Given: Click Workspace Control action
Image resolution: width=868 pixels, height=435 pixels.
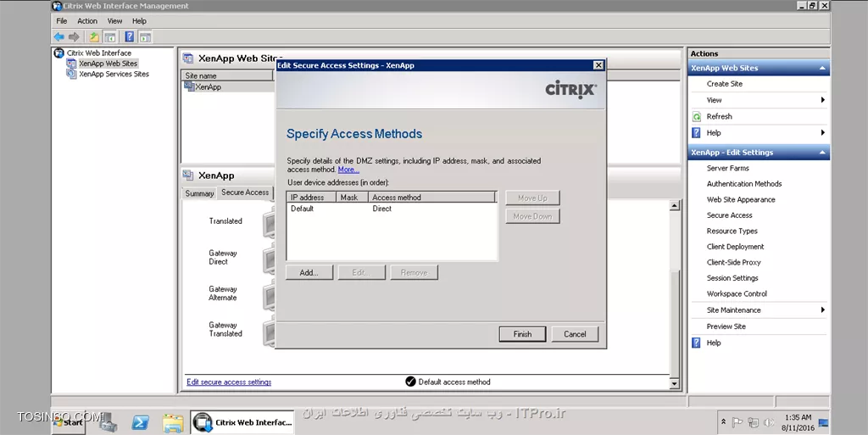Looking at the screenshot, I should point(737,294).
